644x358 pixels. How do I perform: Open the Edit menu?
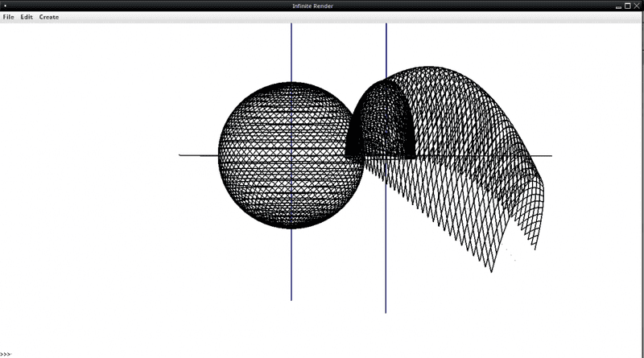[x=27, y=17]
